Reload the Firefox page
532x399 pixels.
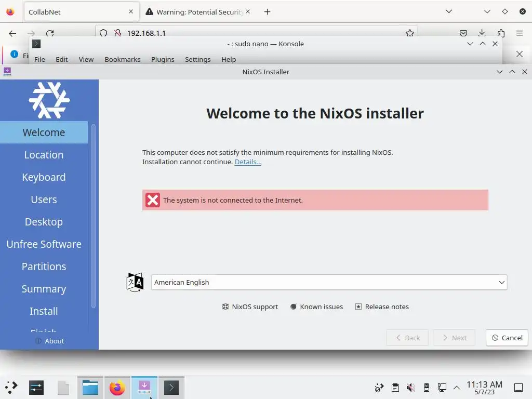click(x=50, y=33)
